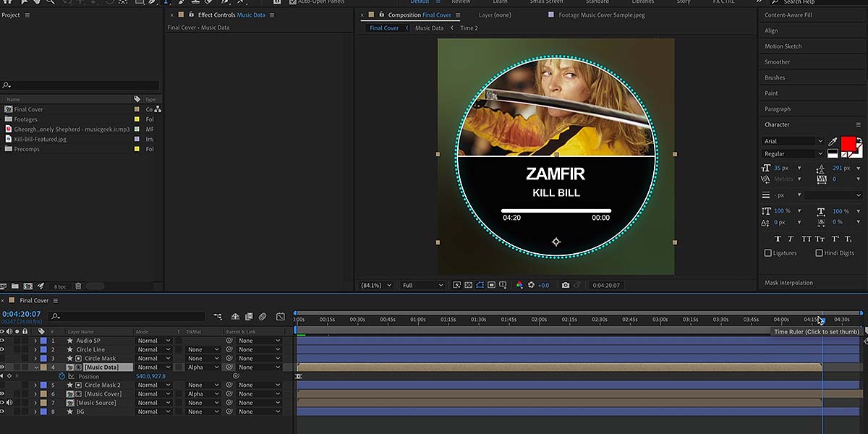Toggle mask and shape path visibility
The height and width of the screenshot is (434, 868).
pyautogui.click(x=480, y=285)
